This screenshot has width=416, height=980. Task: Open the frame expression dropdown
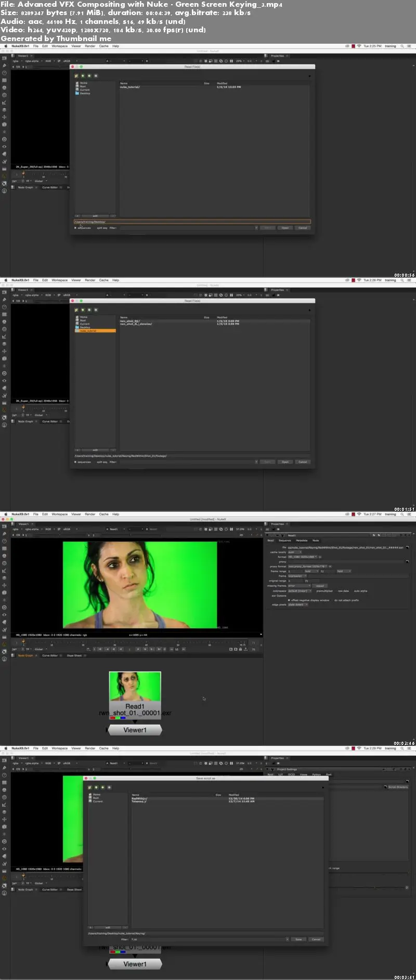(297, 576)
